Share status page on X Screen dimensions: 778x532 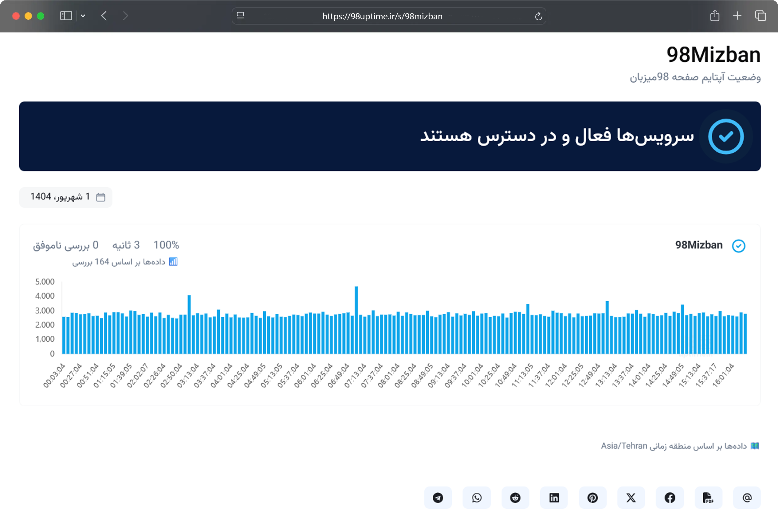[631, 498]
